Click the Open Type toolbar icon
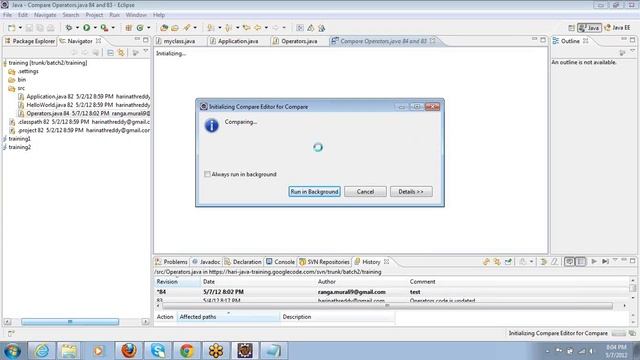The image size is (640, 360). click(x=164, y=28)
